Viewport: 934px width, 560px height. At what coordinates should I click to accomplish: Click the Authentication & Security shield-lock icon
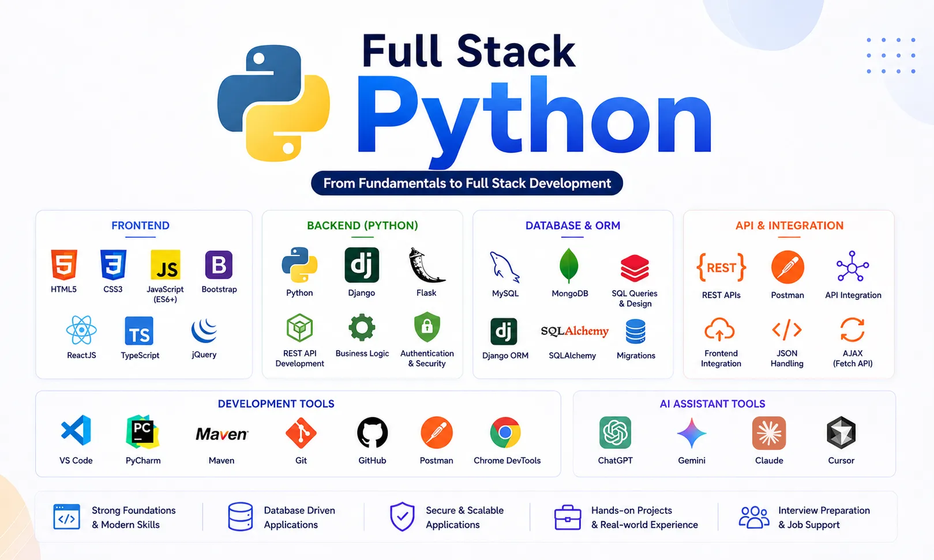427,328
